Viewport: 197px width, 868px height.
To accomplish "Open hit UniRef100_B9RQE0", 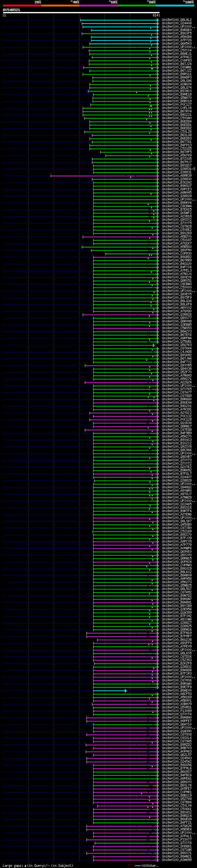I will click(x=176, y=30).
